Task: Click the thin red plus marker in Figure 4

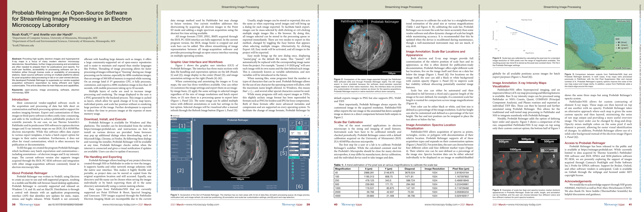Action: pyautogui.click(x=501, y=178)
